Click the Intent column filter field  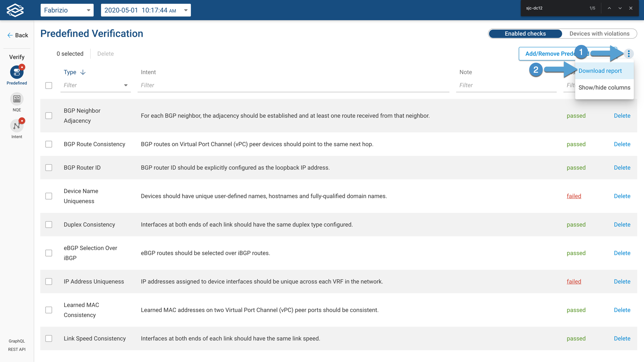tap(201, 85)
